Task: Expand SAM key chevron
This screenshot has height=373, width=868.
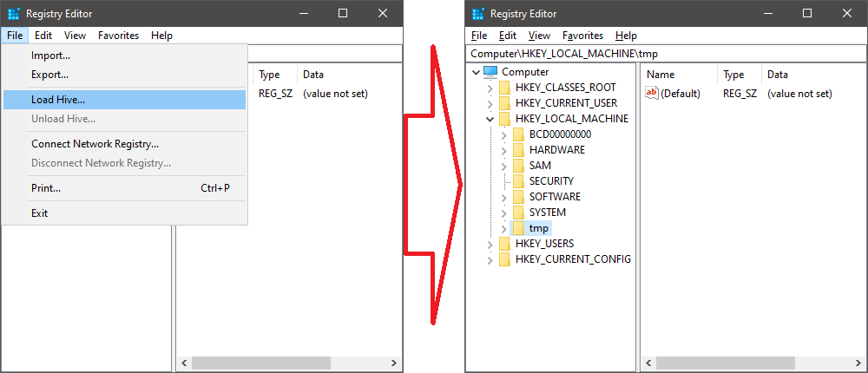Action: [503, 166]
